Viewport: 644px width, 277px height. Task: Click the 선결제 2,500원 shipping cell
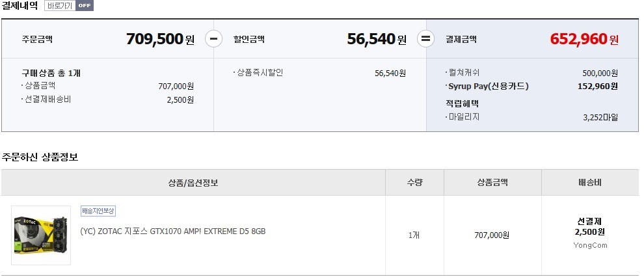pos(589,226)
